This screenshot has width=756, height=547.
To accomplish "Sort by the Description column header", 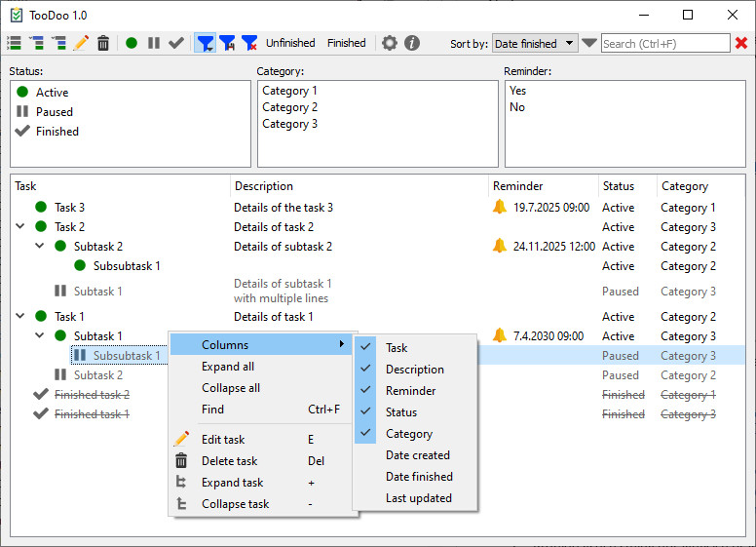I will pos(359,185).
